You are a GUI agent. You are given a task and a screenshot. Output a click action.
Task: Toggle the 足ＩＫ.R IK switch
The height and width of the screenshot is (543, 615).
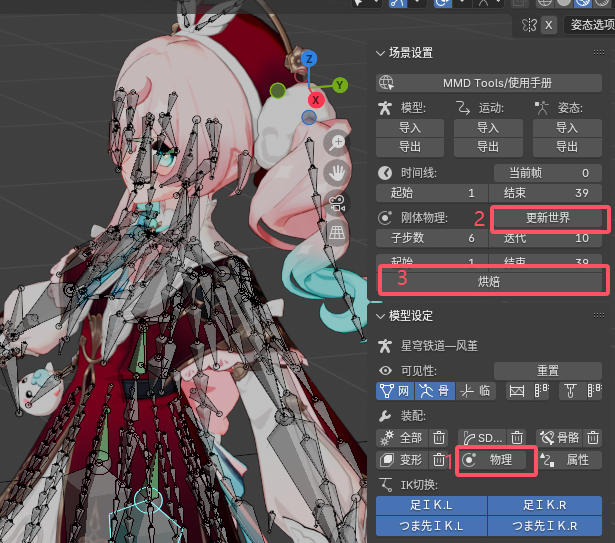(x=545, y=505)
